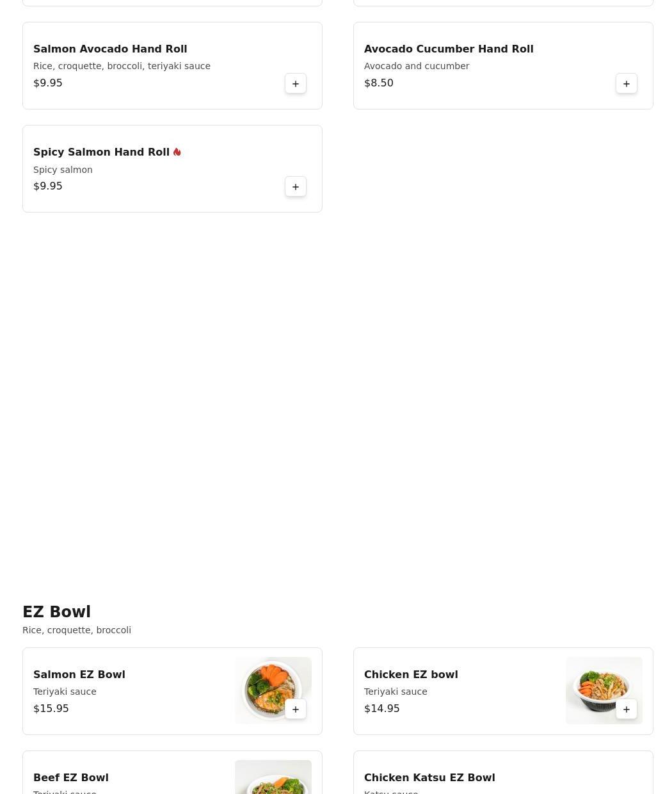The image size is (672, 794).
Task: View the Beef EZ Bowl image
Action: (273, 777)
